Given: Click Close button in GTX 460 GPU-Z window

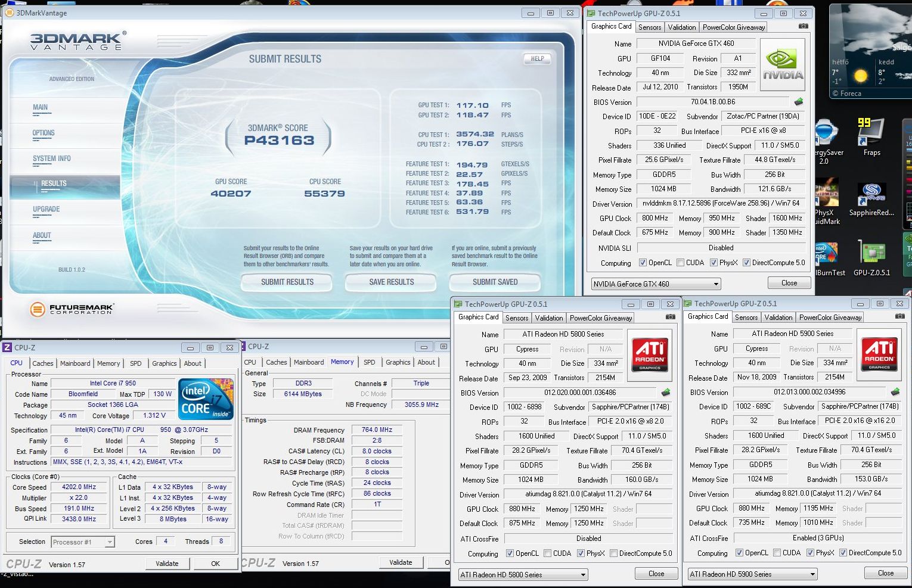Looking at the screenshot, I should click(x=789, y=283).
